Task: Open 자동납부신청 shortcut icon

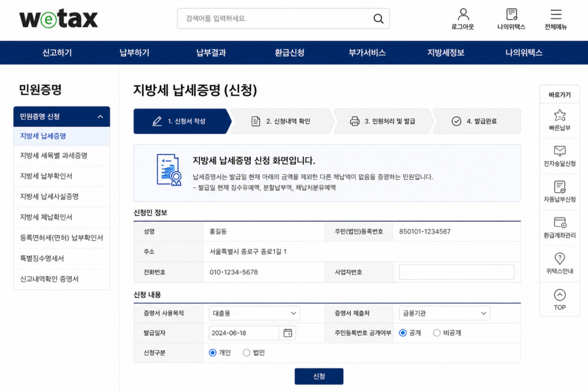Action: click(559, 187)
